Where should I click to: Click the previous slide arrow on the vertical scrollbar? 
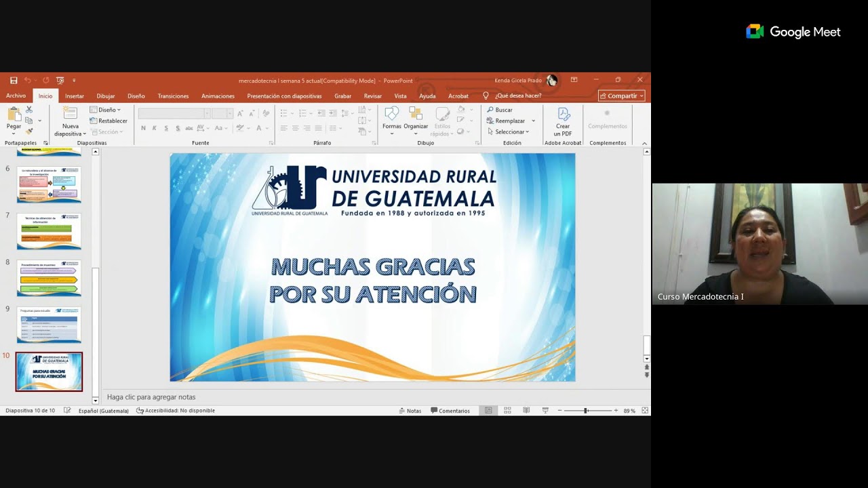pos(646,367)
